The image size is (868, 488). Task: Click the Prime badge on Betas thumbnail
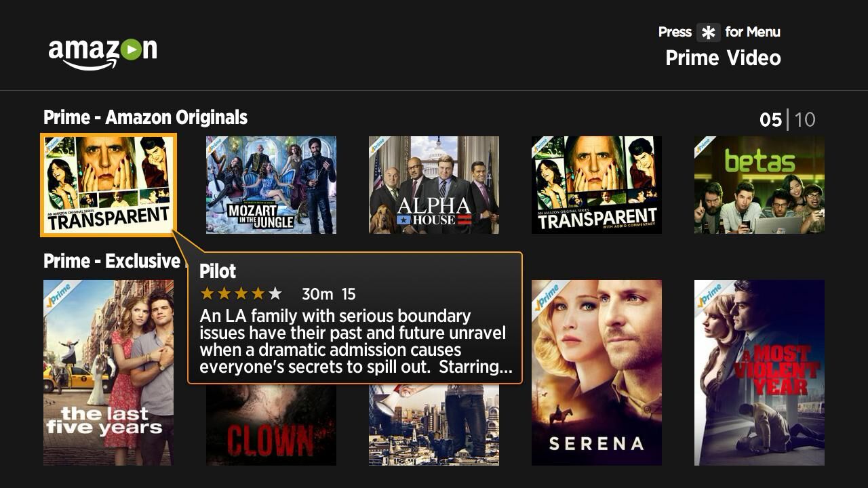705,145
